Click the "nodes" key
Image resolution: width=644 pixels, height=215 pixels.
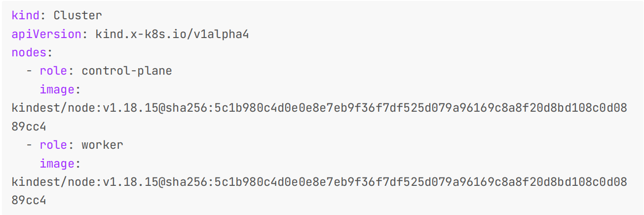(x=29, y=52)
